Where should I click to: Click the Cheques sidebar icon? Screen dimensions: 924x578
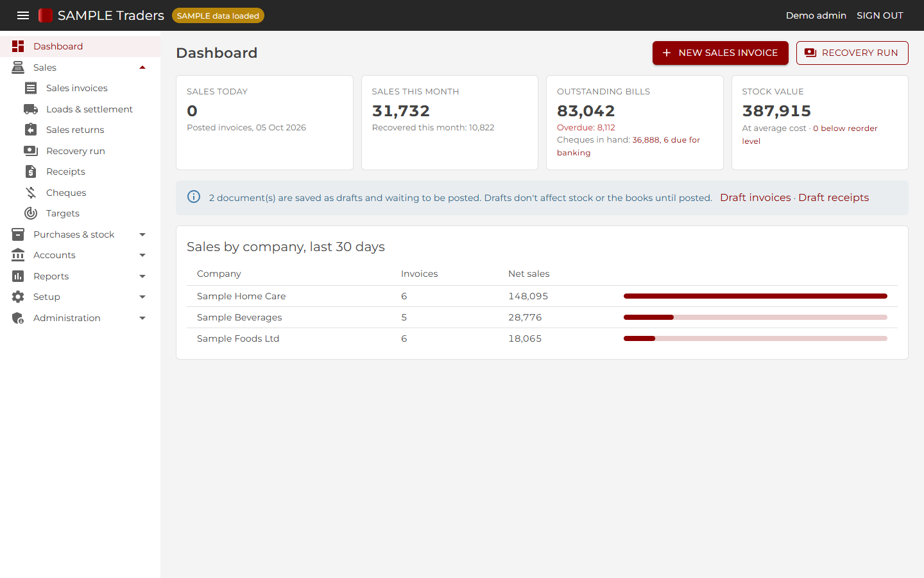click(x=31, y=193)
